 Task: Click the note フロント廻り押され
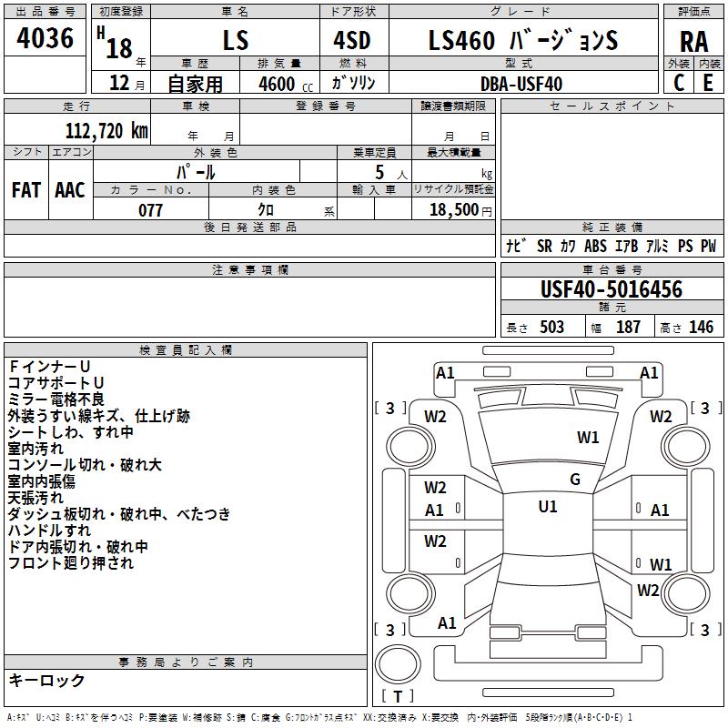tap(71, 562)
